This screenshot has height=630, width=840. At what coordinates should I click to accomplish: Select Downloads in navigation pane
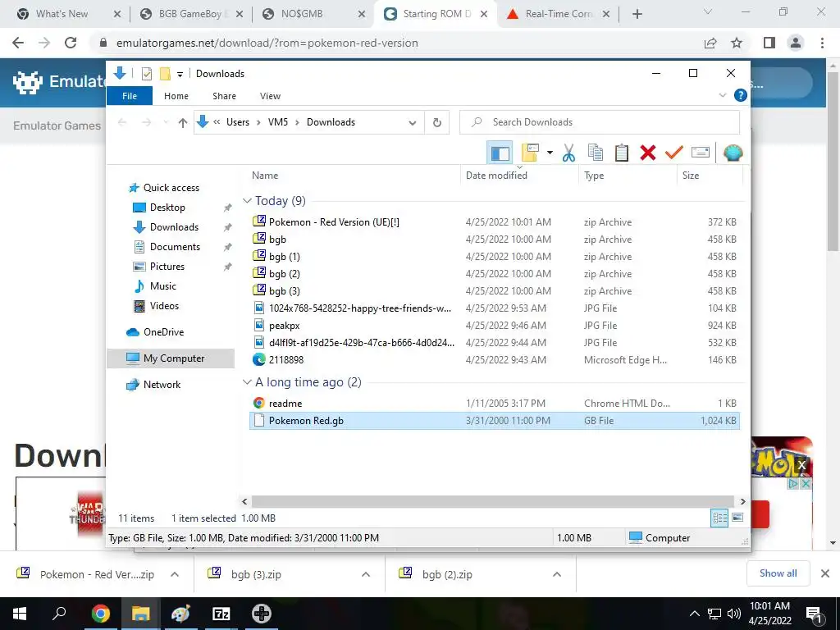coord(174,227)
